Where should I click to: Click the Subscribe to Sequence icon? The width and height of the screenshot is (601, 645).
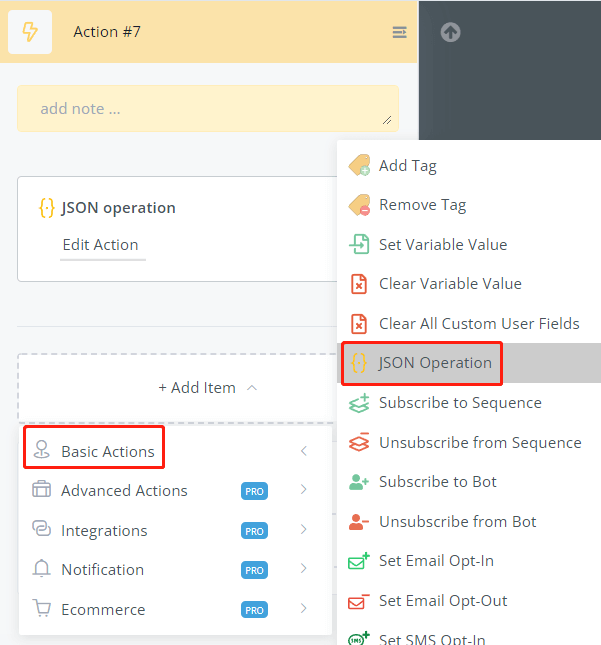(359, 403)
